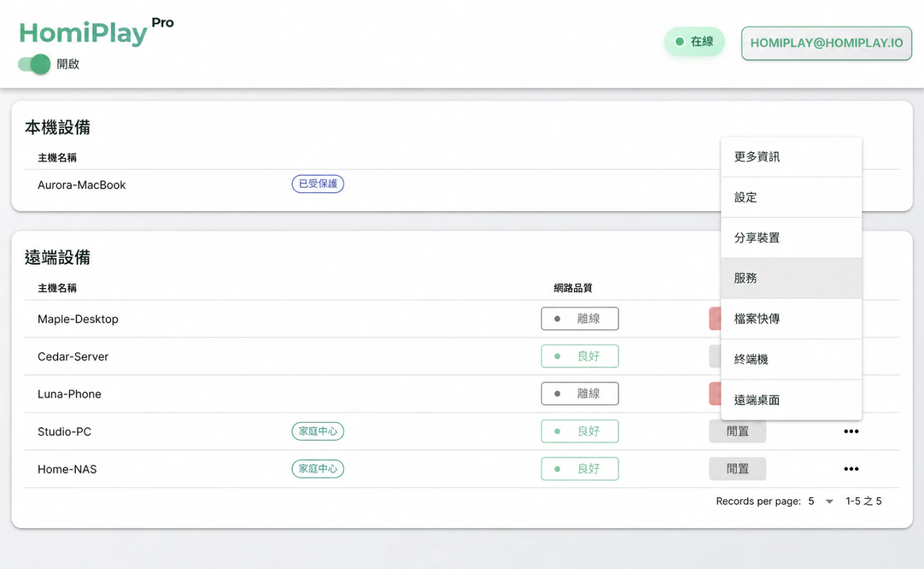This screenshot has height=569, width=924.
Task: Click the 良好 status chip for Studio-PC
Action: tap(580, 431)
